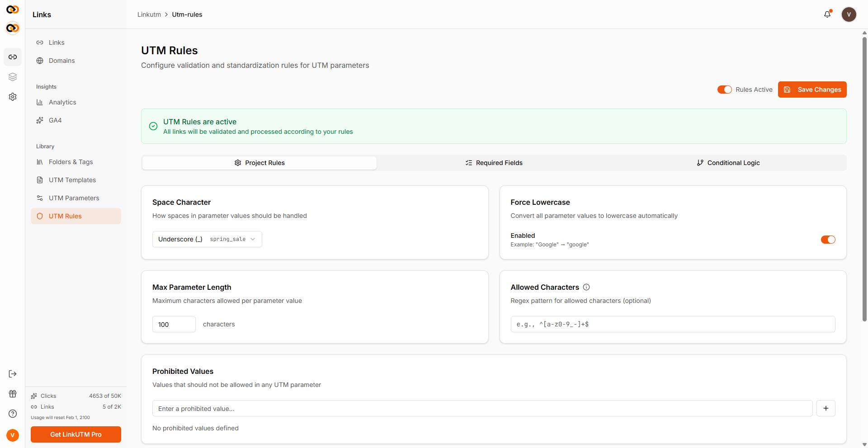Open the Space Character dropdown
Image resolution: width=868 pixels, height=448 pixels.
[207, 239]
